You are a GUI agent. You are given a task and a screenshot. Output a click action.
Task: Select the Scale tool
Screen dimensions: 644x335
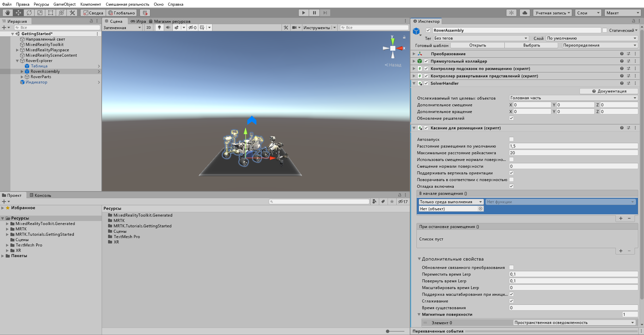click(x=40, y=13)
